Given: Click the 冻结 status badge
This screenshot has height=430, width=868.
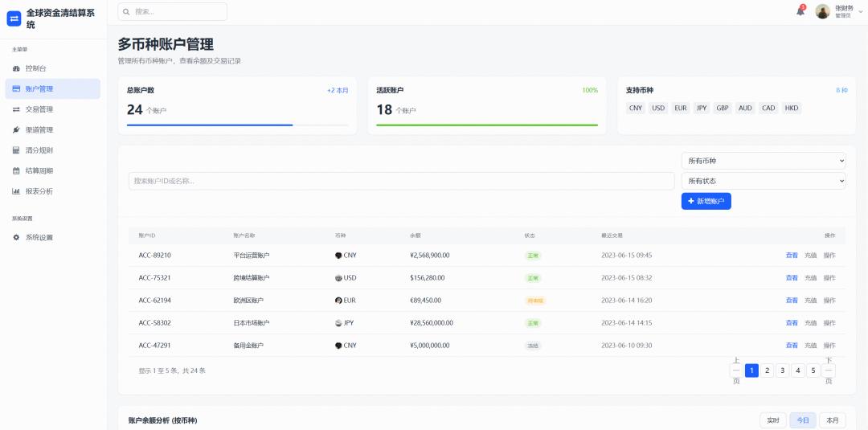Looking at the screenshot, I should pos(533,346).
